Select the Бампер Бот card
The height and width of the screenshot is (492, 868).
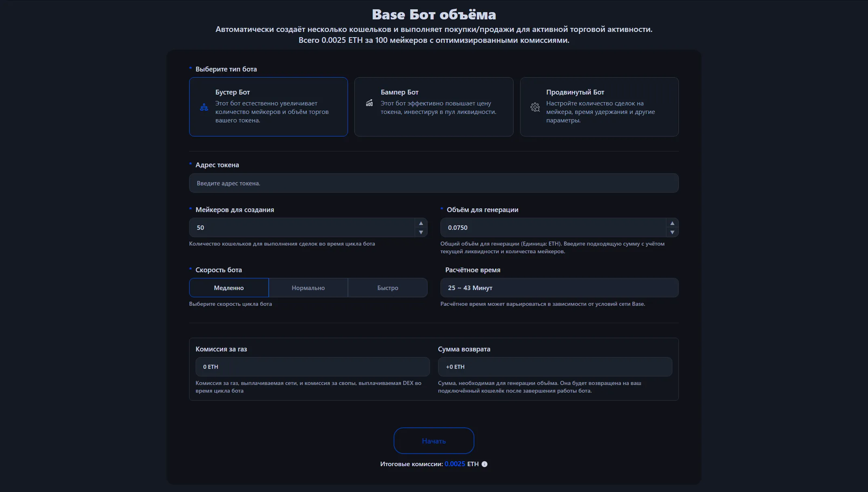(x=434, y=107)
